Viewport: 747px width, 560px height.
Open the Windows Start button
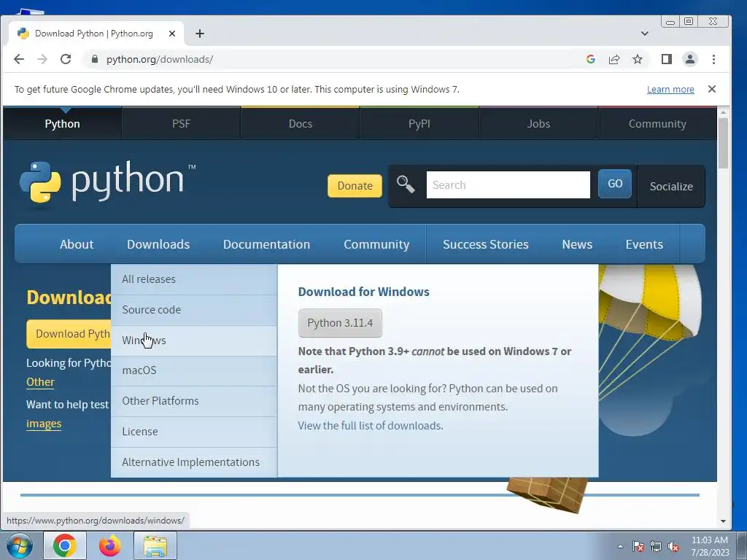coord(20,545)
